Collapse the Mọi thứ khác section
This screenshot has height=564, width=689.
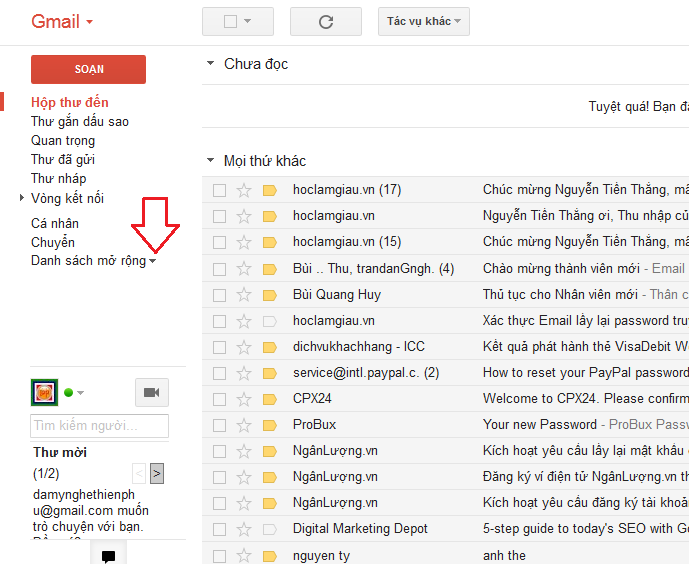[210, 160]
